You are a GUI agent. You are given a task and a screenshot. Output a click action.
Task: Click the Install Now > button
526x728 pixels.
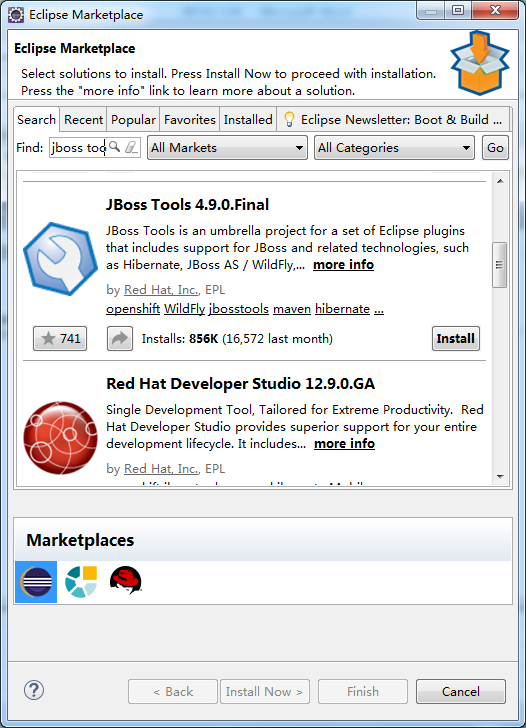click(265, 691)
